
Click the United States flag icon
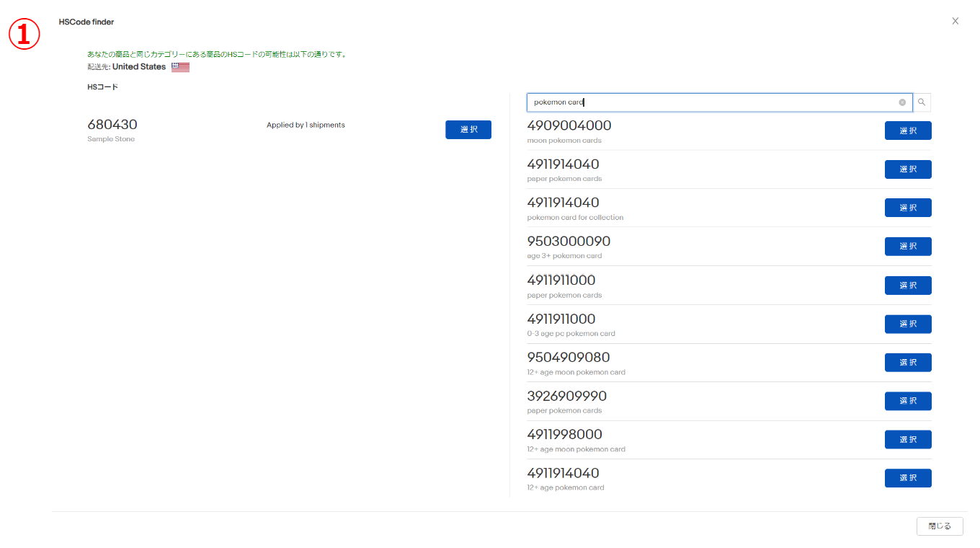[x=180, y=67]
